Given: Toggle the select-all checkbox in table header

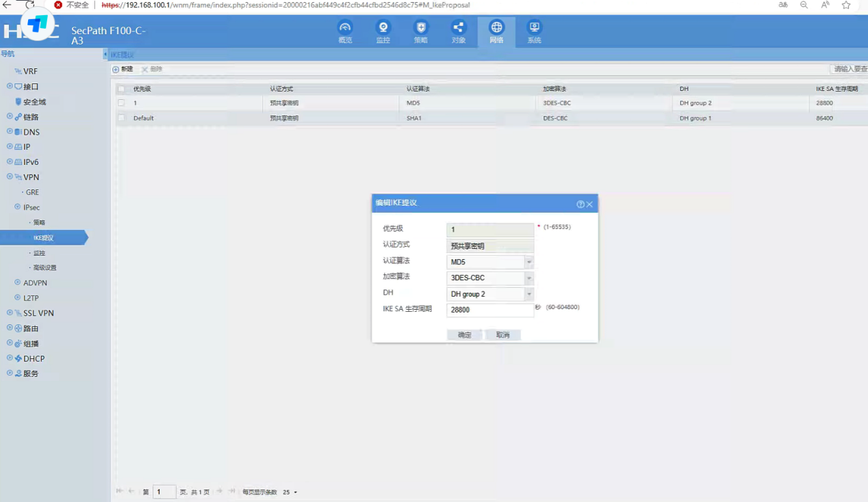Looking at the screenshot, I should 121,89.
